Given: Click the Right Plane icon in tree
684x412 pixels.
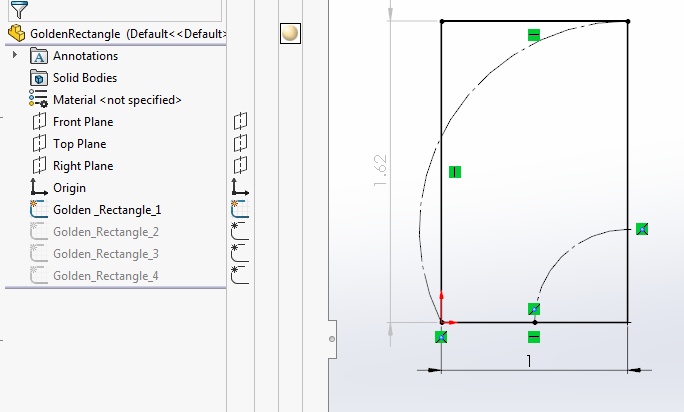Looking at the screenshot, I should point(39,165).
